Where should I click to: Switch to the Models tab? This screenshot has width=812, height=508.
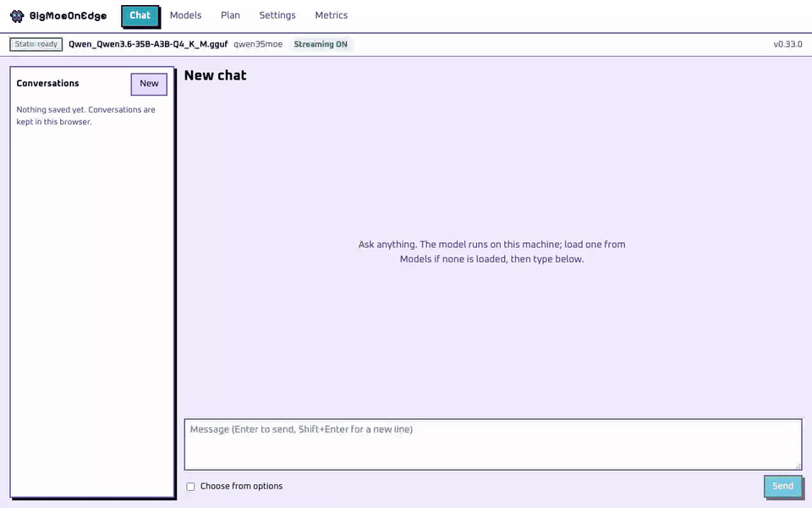pos(185,15)
